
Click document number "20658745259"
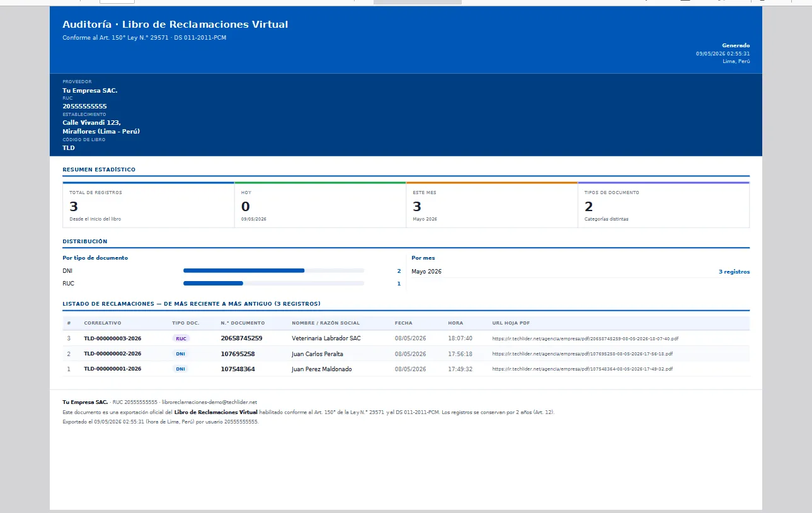pyautogui.click(x=241, y=338)
